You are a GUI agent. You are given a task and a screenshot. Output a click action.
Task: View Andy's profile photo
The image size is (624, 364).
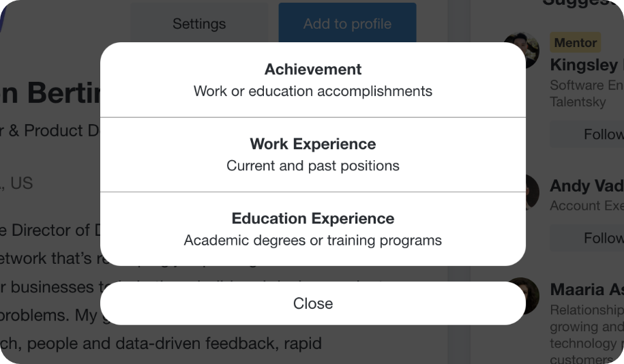coord(531,192)
